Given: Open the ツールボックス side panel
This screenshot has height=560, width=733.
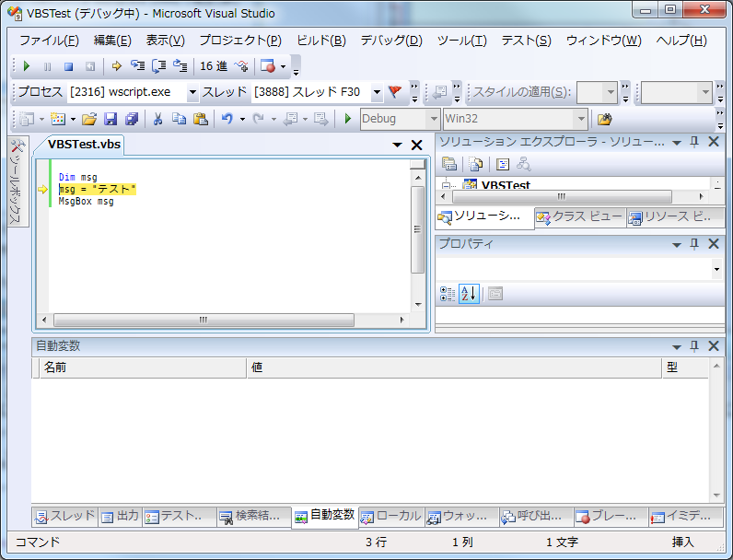Looking at the screenshot, I should tap(17, 181).
